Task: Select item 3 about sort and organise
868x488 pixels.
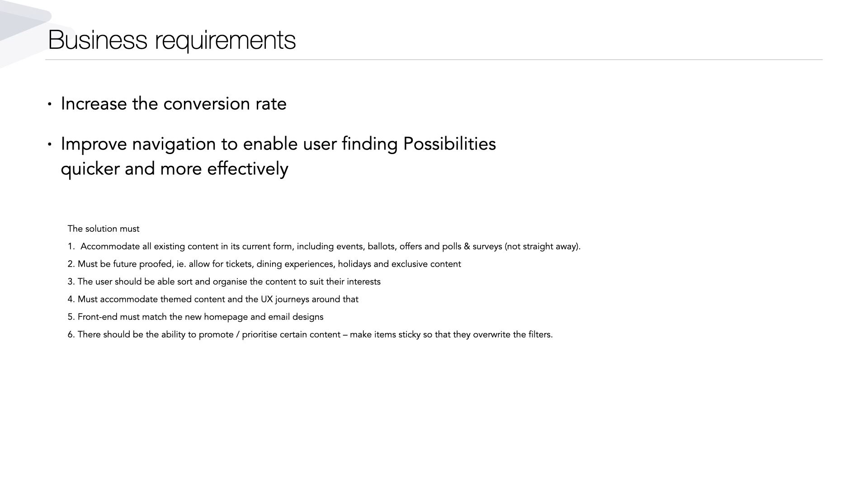Action: tap(224, 282)
